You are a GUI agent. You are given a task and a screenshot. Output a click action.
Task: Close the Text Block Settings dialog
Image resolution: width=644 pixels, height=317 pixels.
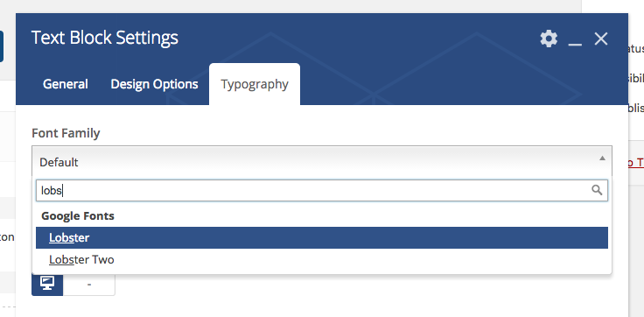point(601,39)
